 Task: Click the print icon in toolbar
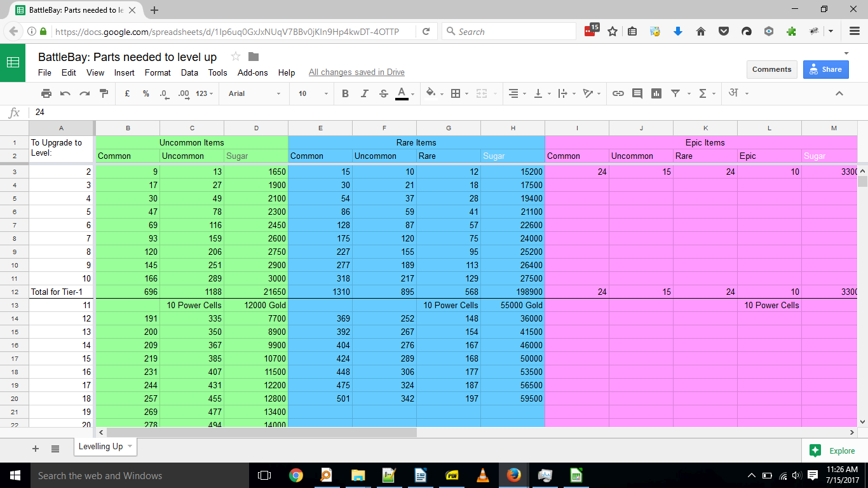pyautogui.click(x=46, y=93)
